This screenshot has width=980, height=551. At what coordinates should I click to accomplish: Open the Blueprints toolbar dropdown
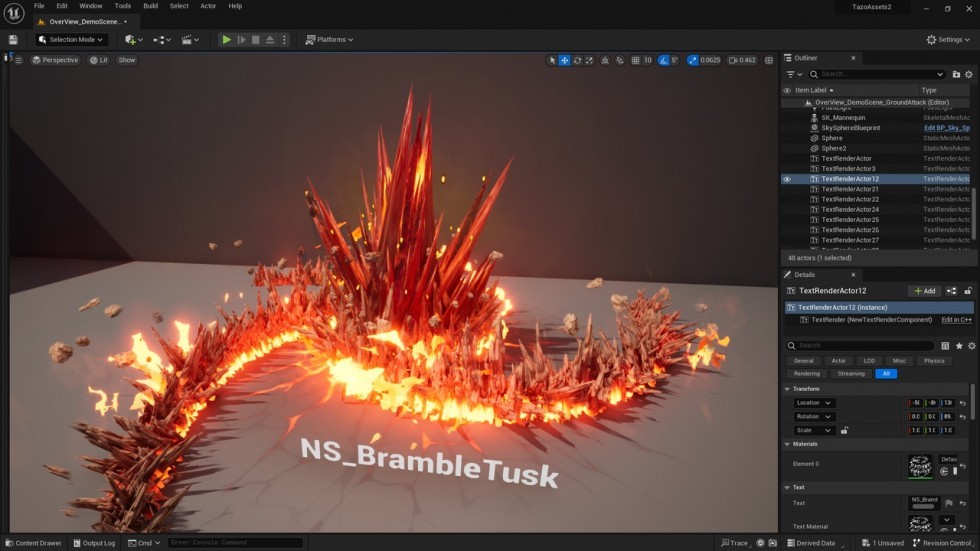161,39
